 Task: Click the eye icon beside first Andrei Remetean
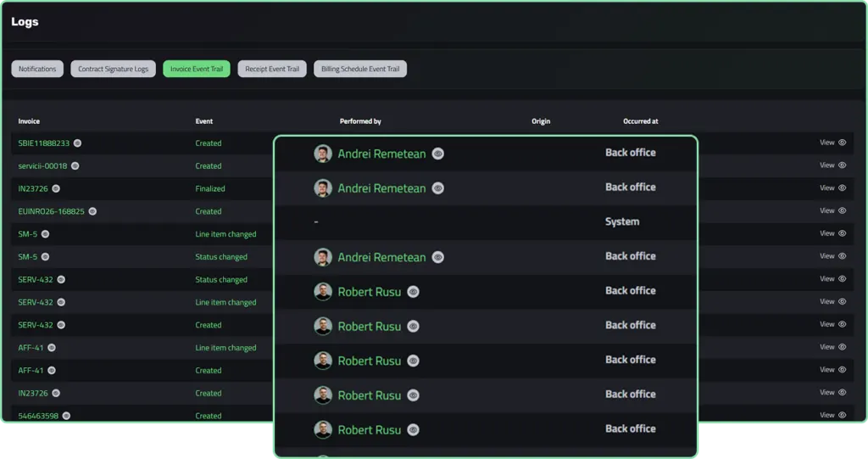[438, 154]
